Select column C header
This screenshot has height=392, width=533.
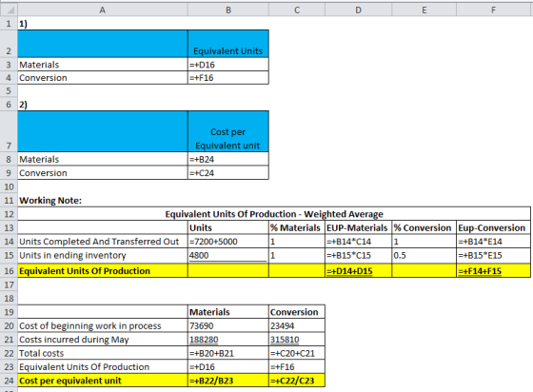pos(297,10)
